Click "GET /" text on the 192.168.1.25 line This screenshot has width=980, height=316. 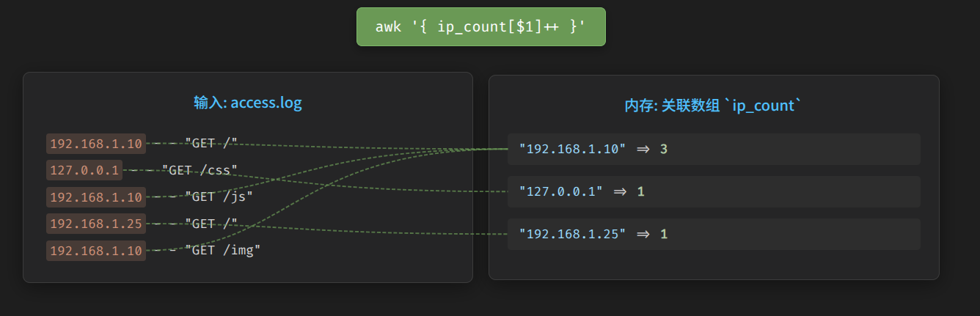(x=211, y=224)
